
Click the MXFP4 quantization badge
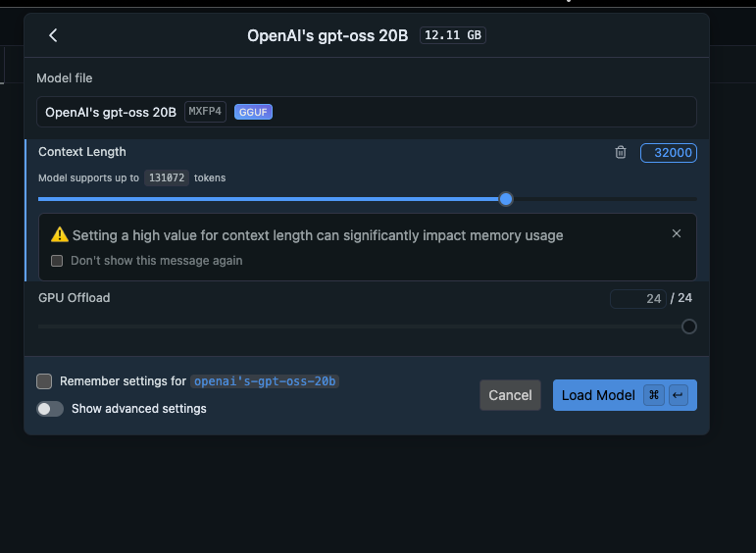[x=205, y=112]
